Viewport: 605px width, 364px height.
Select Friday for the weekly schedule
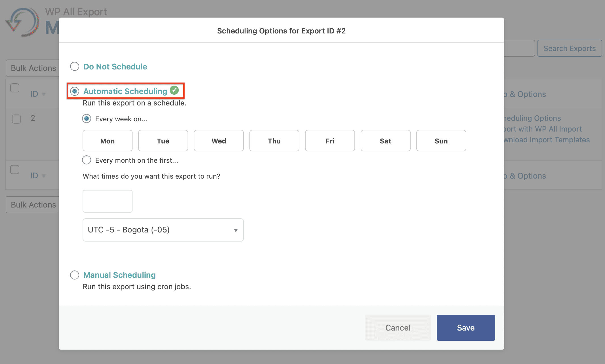point(330,141)
